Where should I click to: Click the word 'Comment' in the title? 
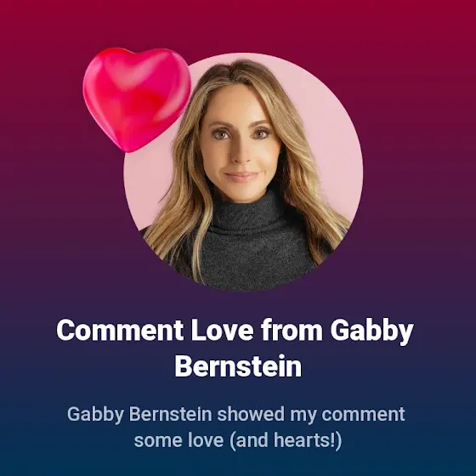(x=120, y=330)
